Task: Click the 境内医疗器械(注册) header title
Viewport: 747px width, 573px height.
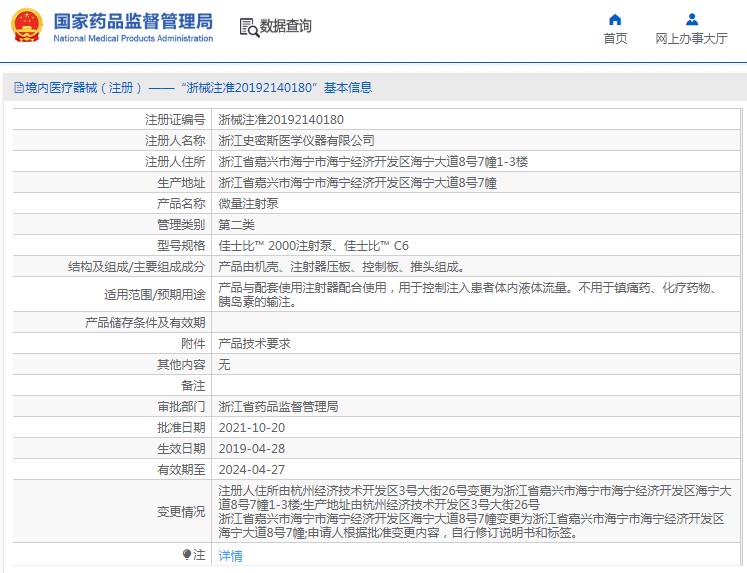Action: 193,88
